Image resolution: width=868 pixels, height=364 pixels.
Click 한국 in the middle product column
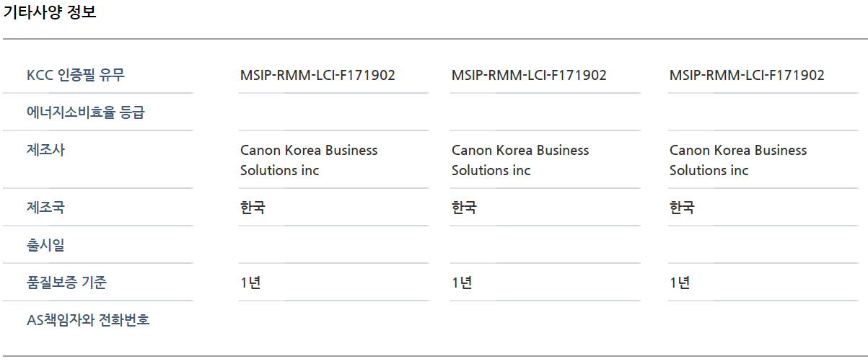[464, 208]
